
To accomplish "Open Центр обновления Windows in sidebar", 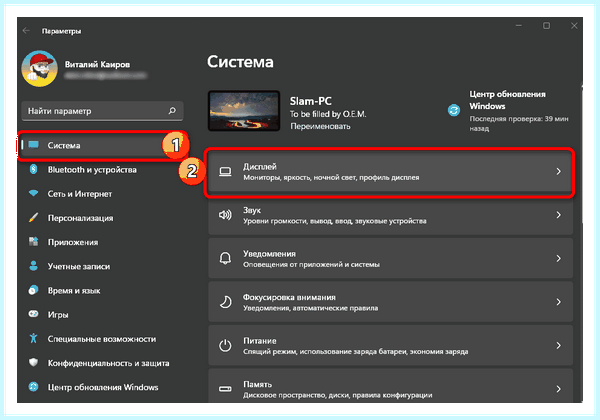I will 103,387.
